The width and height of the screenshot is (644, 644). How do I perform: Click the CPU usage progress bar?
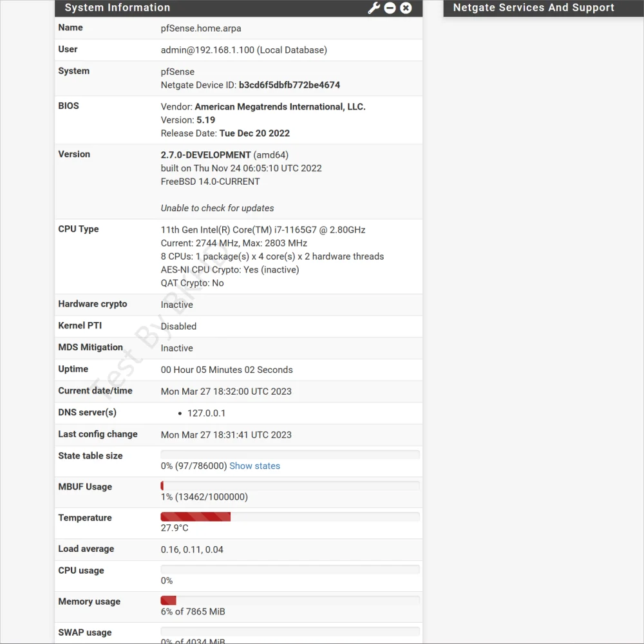point(290,569)
